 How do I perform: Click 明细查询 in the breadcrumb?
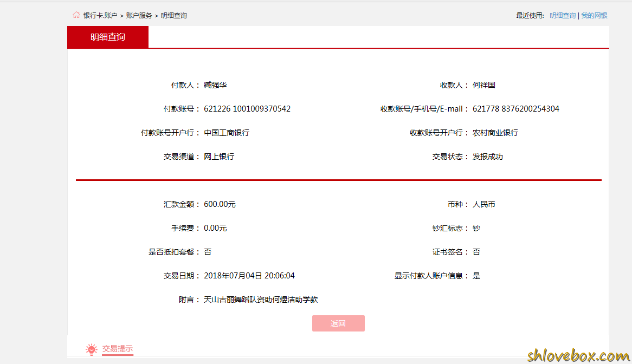pyautogui.click(x=174, y=15)
